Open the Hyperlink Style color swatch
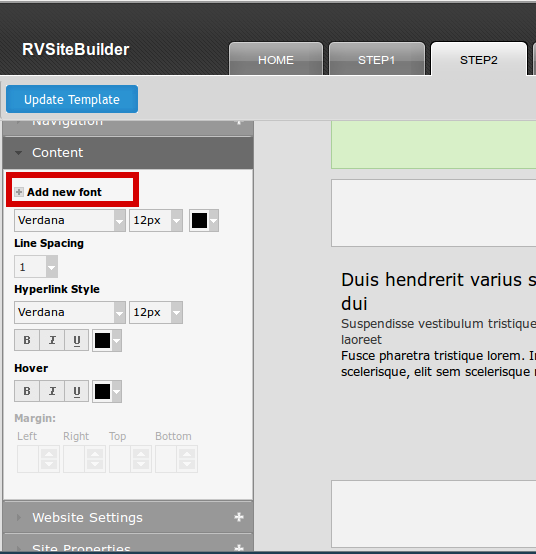 [107, 340]
